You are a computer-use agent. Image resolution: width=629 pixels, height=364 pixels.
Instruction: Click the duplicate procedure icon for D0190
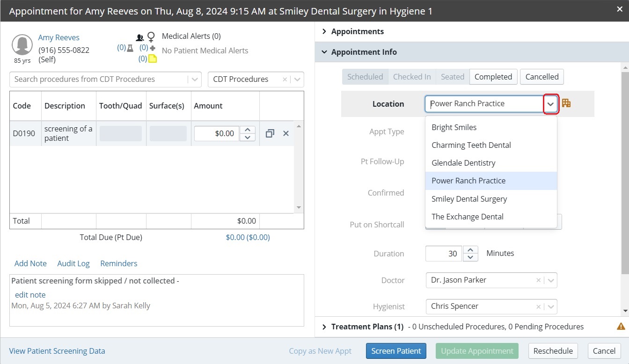(270, 134)
